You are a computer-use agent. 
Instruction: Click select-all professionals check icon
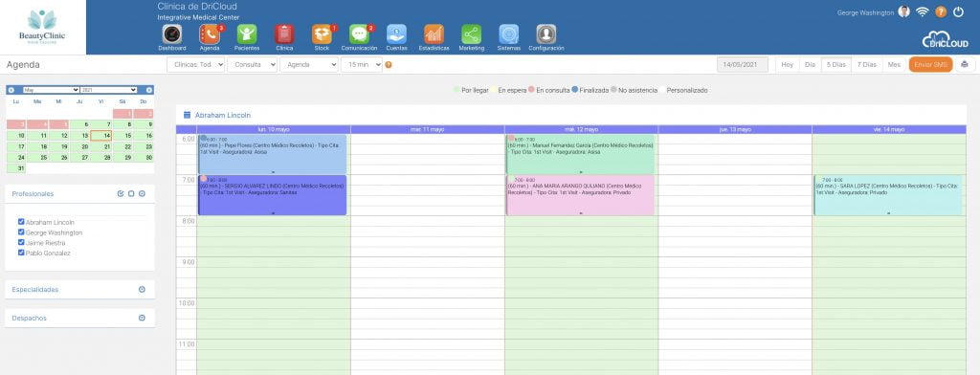tap(121, 194)
